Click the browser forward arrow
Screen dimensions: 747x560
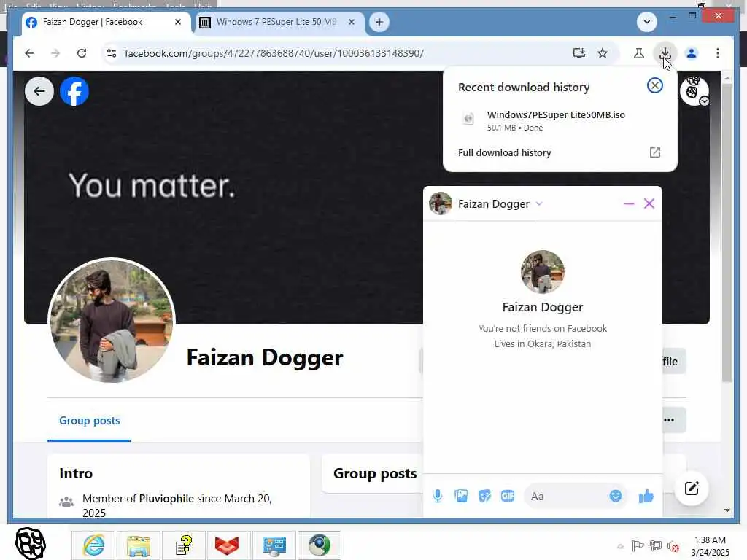pyautogui.click(x=55, y=53)
